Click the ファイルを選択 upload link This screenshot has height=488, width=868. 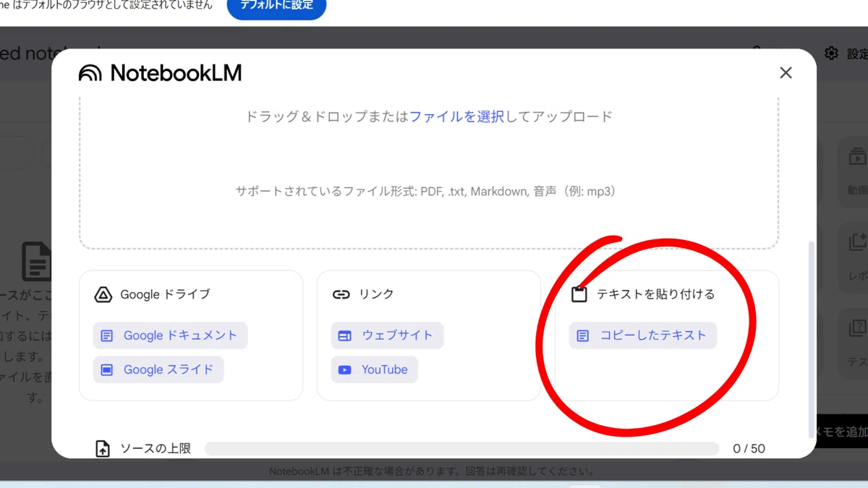click(x=457, y=116)
